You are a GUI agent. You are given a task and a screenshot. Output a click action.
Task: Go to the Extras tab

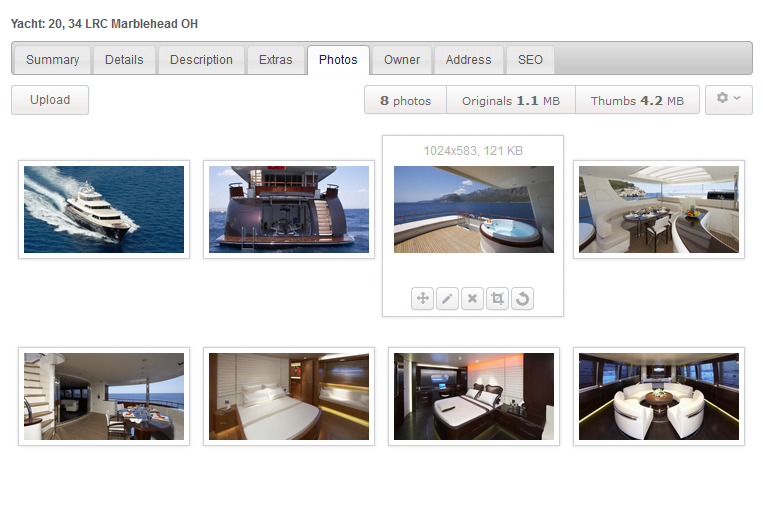coord(275,60)
